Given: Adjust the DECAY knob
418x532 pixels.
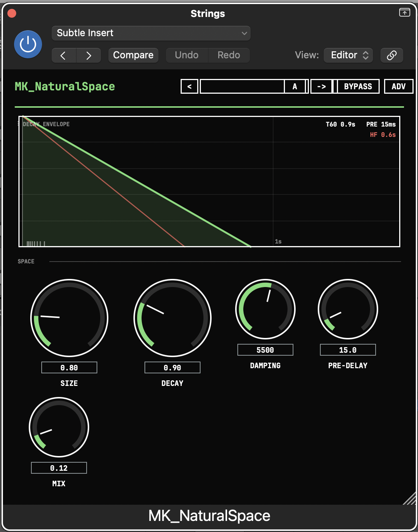Looking at the screenshot, I should (x=173, y=318).
